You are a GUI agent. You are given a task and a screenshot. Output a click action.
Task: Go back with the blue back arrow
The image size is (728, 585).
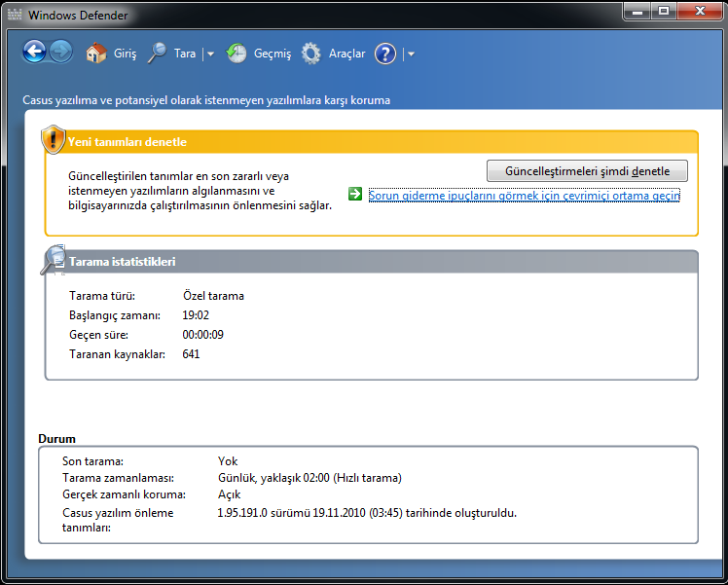(x=34, y=52)
